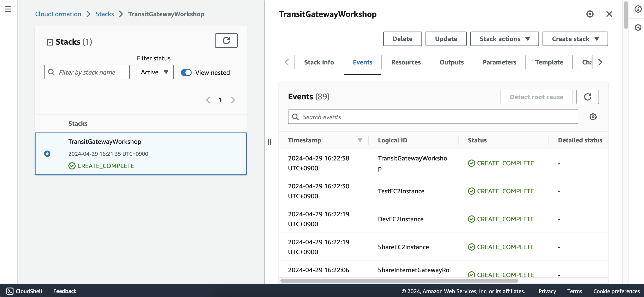644x297 pixels.
Task: Switch to the Stack info tab
Action: pos(319,62)
